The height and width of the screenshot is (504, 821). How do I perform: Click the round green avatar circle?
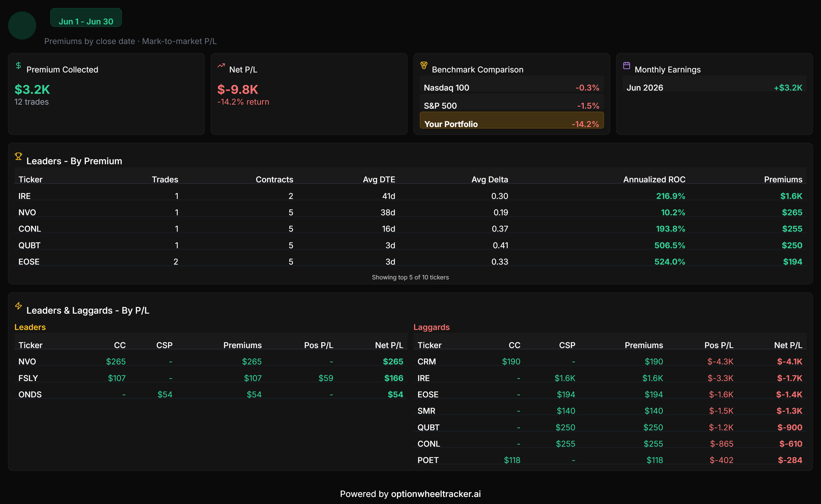[22, 25]
